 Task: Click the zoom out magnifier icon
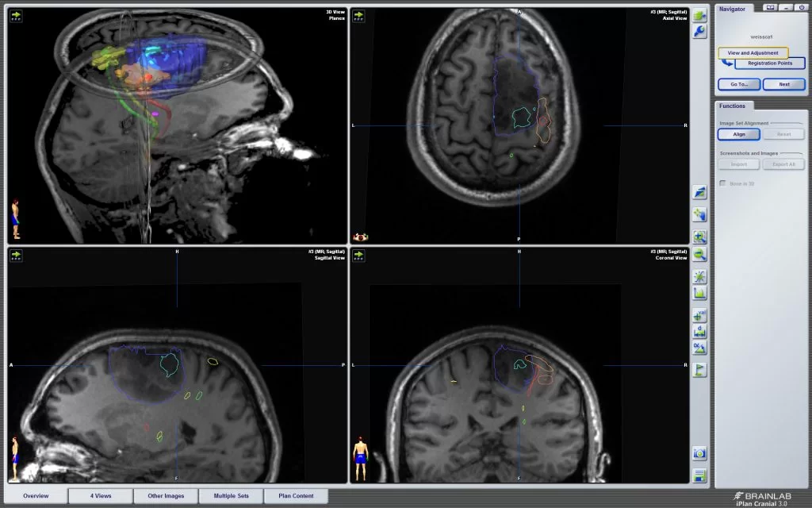[699, 255]
